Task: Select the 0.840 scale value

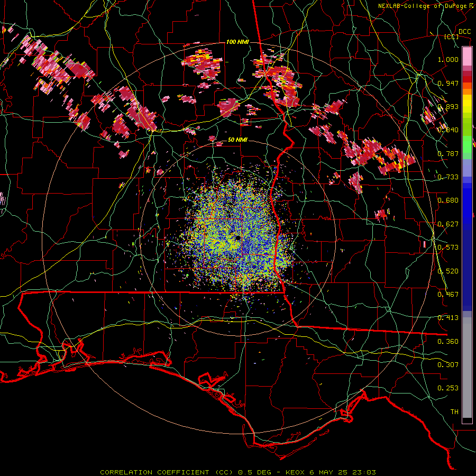Action: (448, 130)
